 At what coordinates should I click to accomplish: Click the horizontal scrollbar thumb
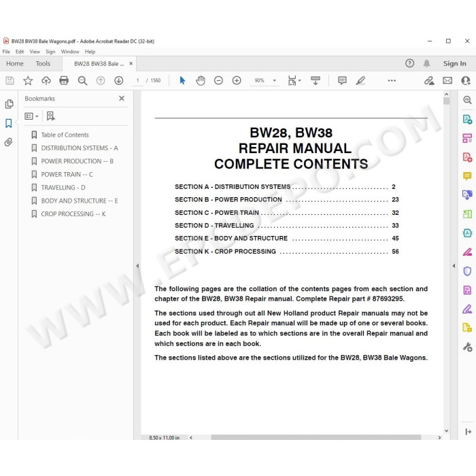(316, 437)
